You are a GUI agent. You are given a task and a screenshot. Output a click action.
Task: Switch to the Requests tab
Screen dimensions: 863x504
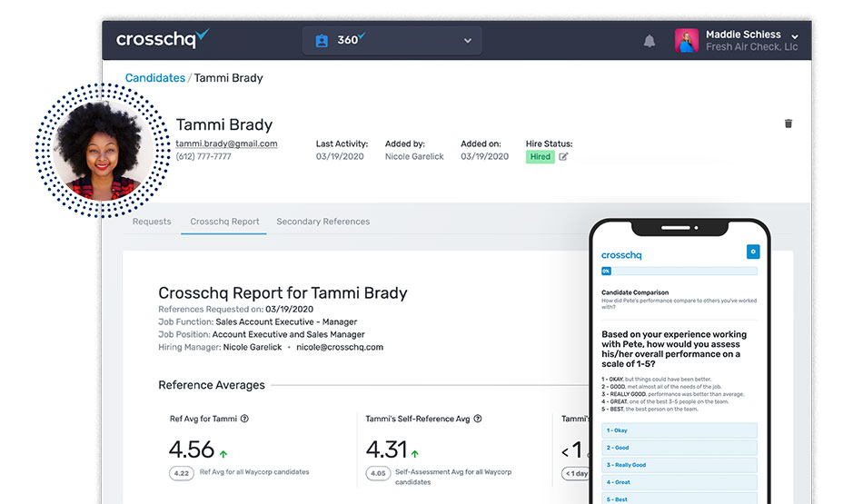pos(152,222)
